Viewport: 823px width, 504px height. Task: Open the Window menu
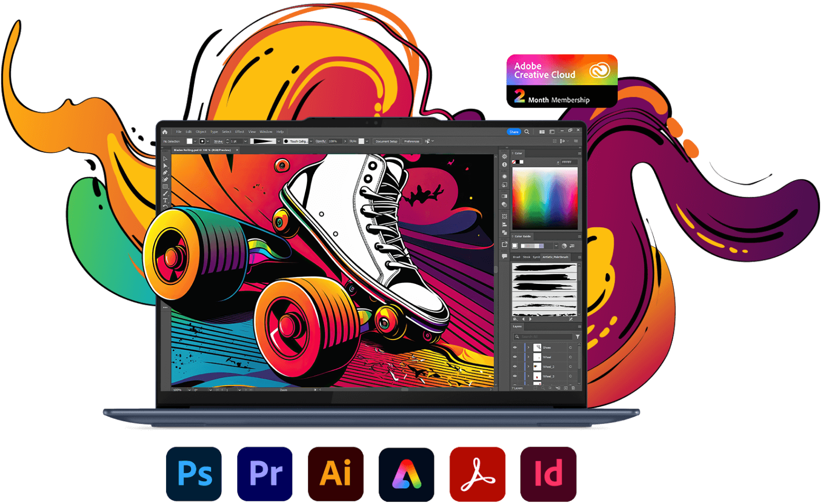(x=266, y=132)
